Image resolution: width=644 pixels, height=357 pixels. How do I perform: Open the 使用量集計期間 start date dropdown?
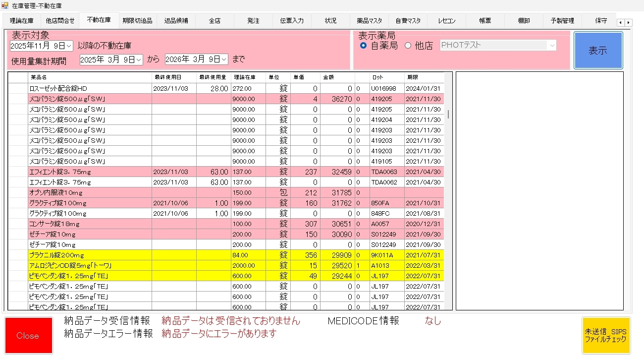[x=139, y=59]
